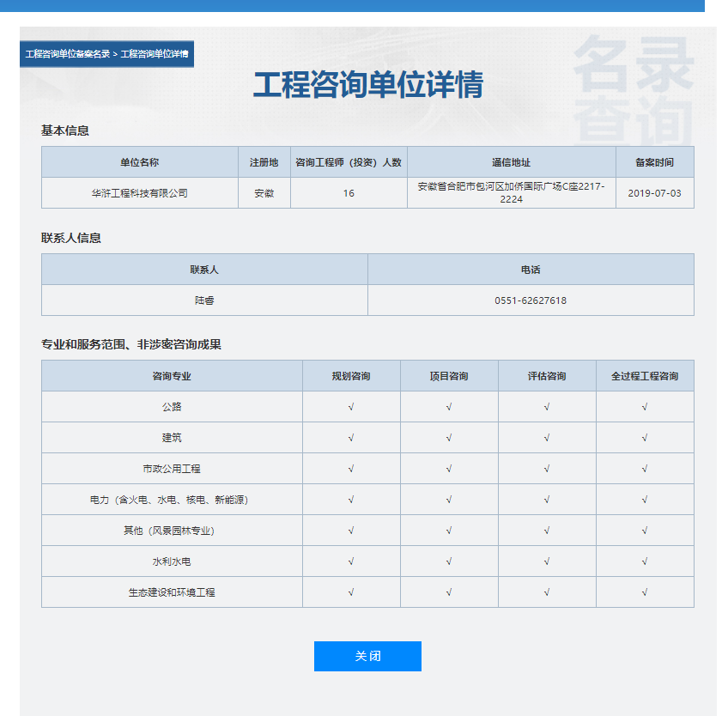Image resolution: width=728 pixels, height=716 pixels.
Task: Click the 备案时间 column header
Action: point(655,162)
